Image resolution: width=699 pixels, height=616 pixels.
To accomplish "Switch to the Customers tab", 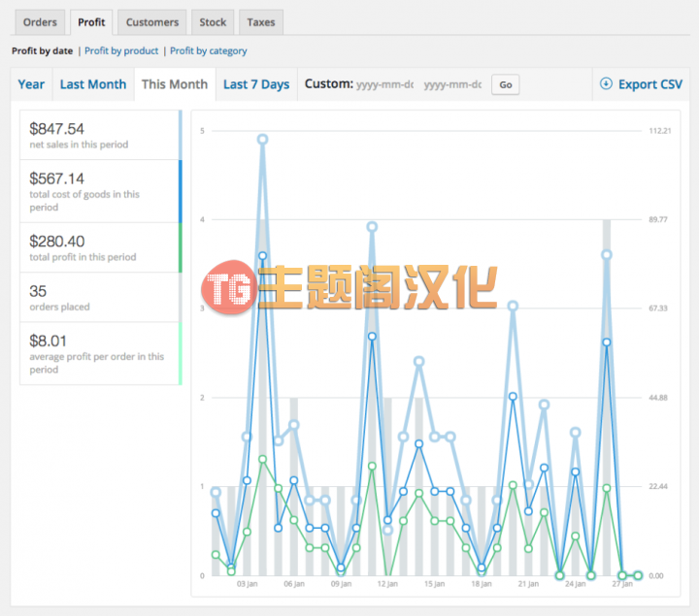I will [x=152, y=22].
